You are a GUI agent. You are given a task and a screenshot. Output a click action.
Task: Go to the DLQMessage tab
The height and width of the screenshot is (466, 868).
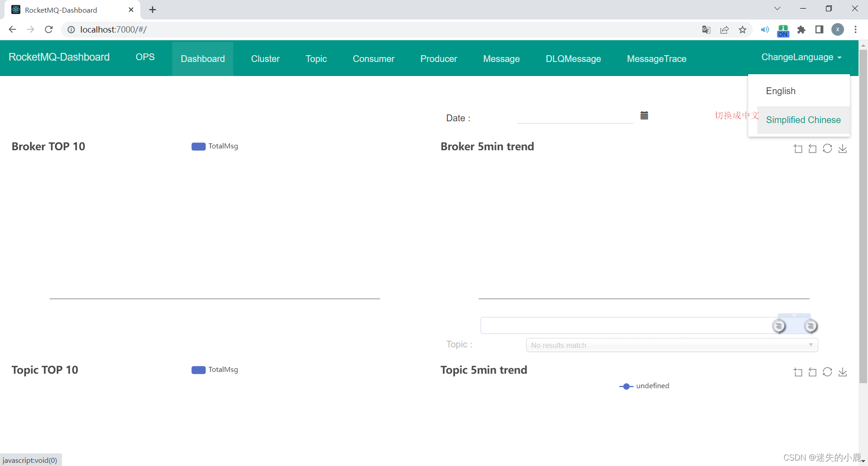coord(573,59)
